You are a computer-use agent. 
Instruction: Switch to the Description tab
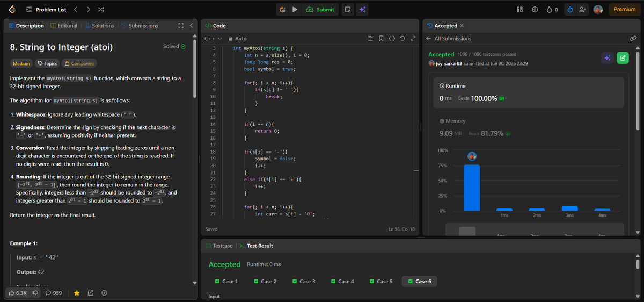[x=27, y=26]
